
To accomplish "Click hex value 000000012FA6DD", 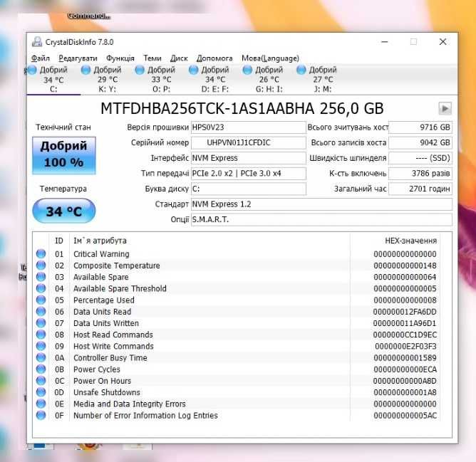I will pyautogui.click(x=405, y=312).
